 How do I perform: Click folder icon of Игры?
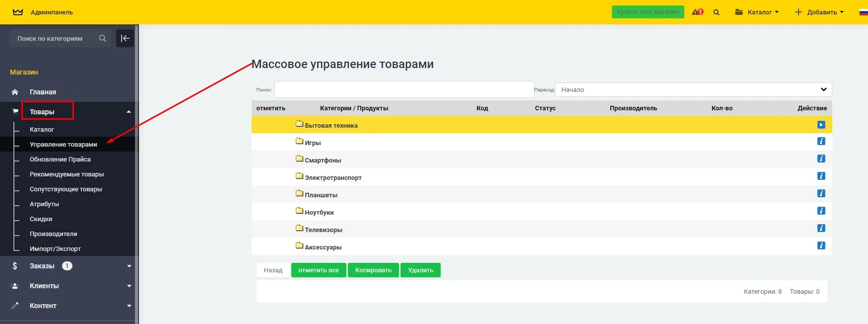pos(299,141)
